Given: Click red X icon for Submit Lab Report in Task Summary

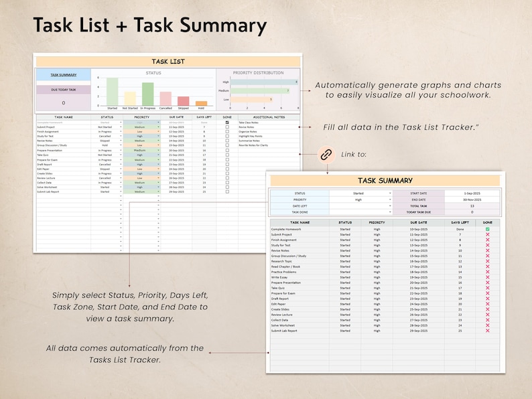Looking at the screenshot, I should (x=488, y=331).
